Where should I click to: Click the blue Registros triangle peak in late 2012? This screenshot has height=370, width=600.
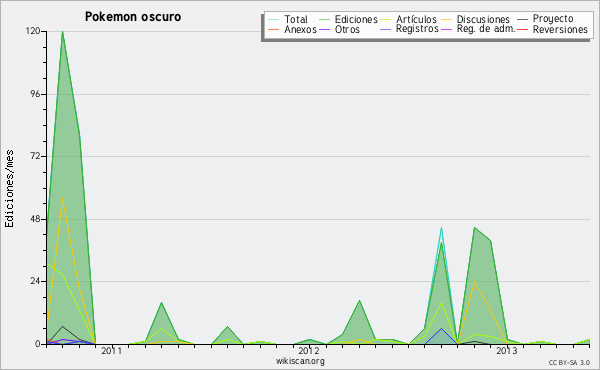tap(441, 329)
